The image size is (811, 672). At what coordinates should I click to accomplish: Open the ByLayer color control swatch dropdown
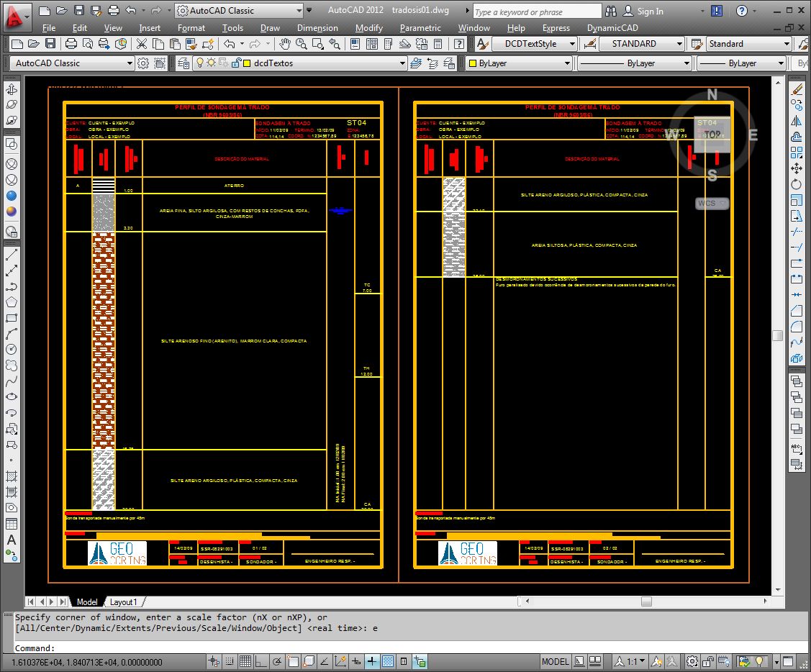pyautogui.click(x=518, y=63)
